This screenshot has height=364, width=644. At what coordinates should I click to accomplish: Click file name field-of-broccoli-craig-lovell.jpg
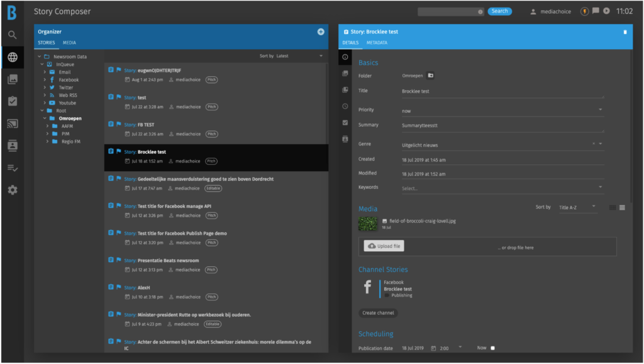pos(423,221)
